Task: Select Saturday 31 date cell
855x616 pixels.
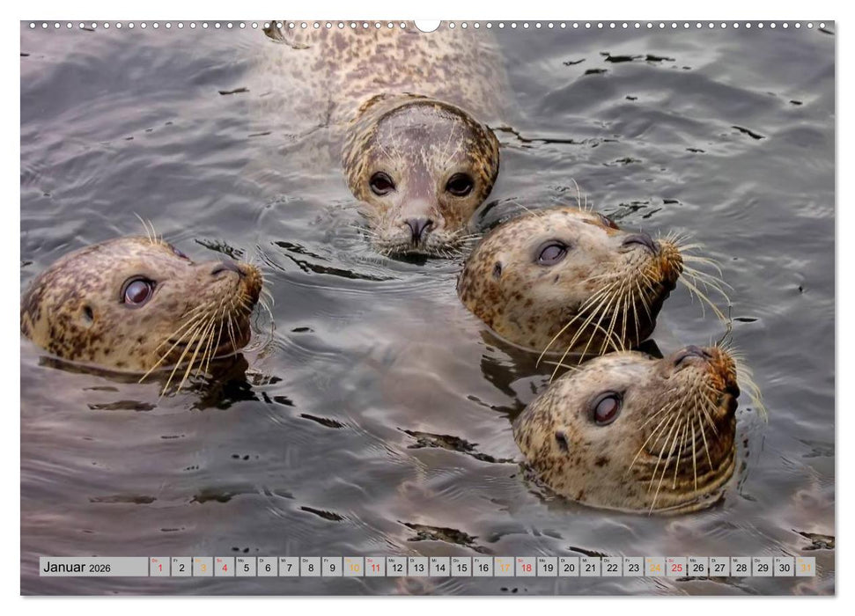Action: 805,568
